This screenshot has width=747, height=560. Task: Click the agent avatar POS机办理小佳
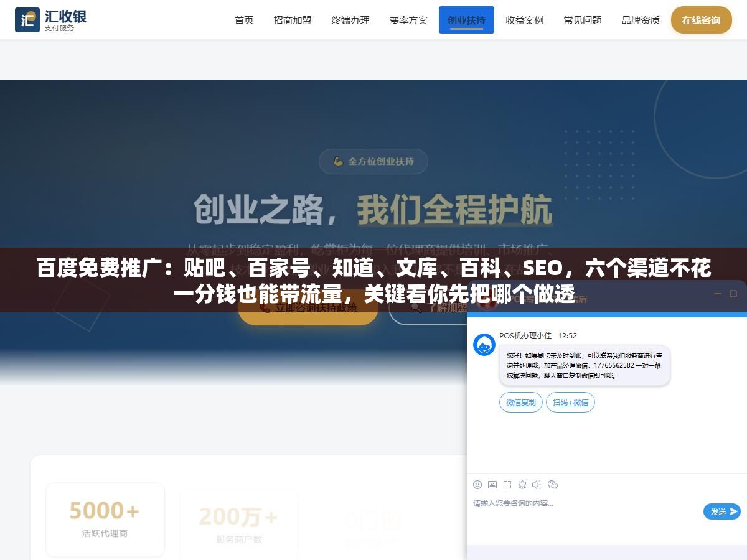tap(484, 345)
